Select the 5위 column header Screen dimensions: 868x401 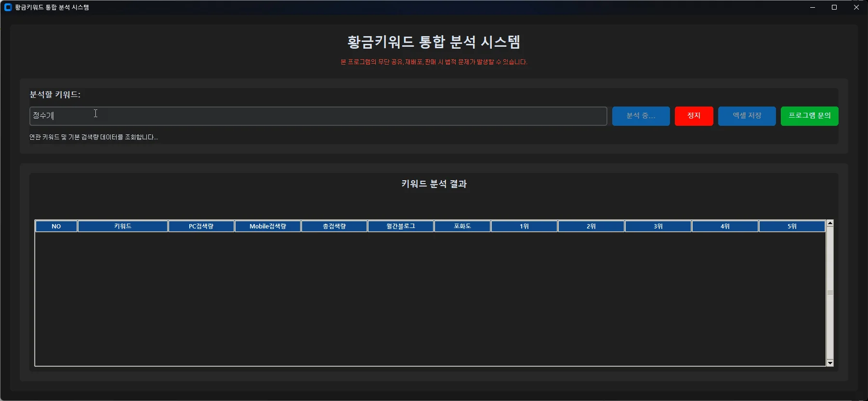(x=792, y=227)
